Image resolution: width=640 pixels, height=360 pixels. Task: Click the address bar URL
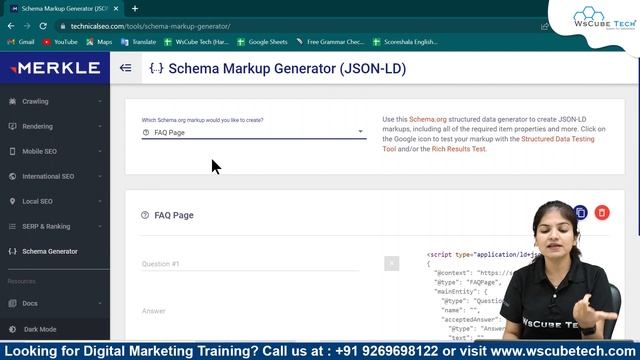pyautogui.click(x=150, y=26)
